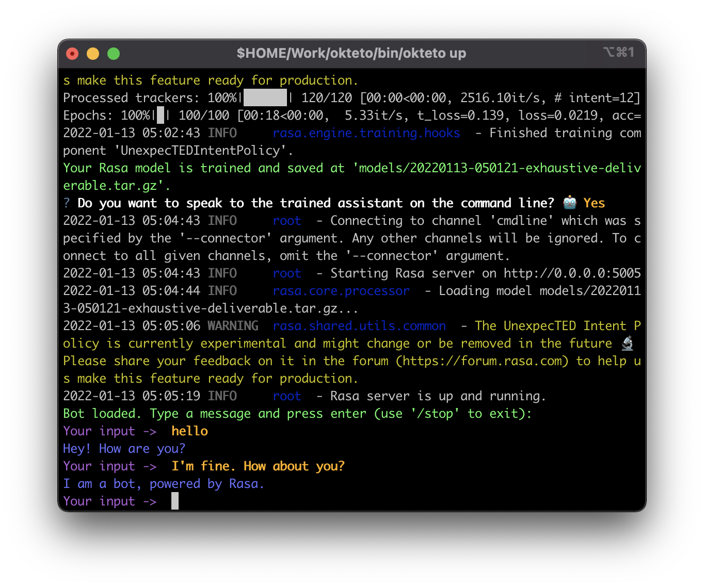Click the timestamp "2022-01-13 05:05:19"
The image size is (704, 588).
pos(132,396)
